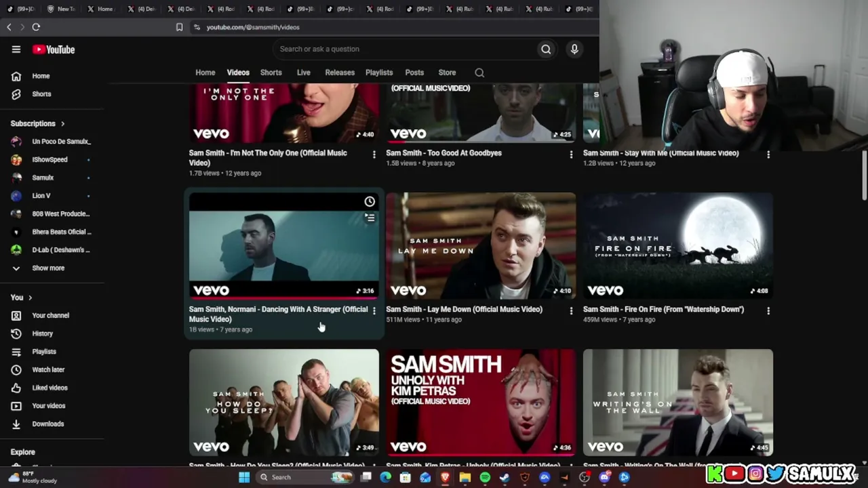Image resolution: width=868 pixels, height=488 pixels.
Task: Expand subscriptions list with Show more
Action: coord(48,268)
